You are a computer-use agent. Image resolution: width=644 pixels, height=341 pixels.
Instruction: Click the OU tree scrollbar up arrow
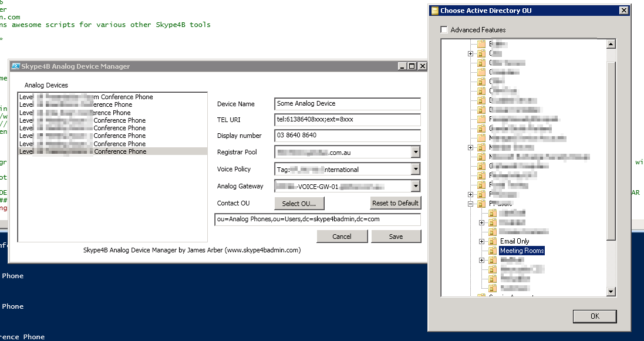pos(611,44)
